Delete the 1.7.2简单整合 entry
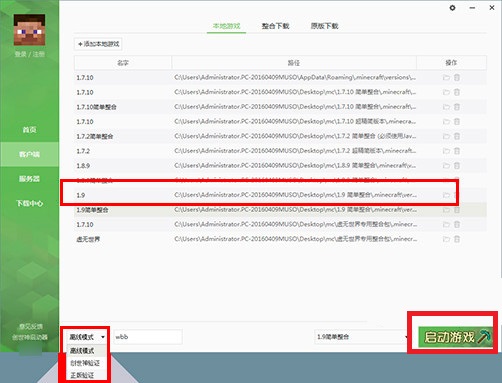This screenshot has width=502, height=383. [457, 136]
